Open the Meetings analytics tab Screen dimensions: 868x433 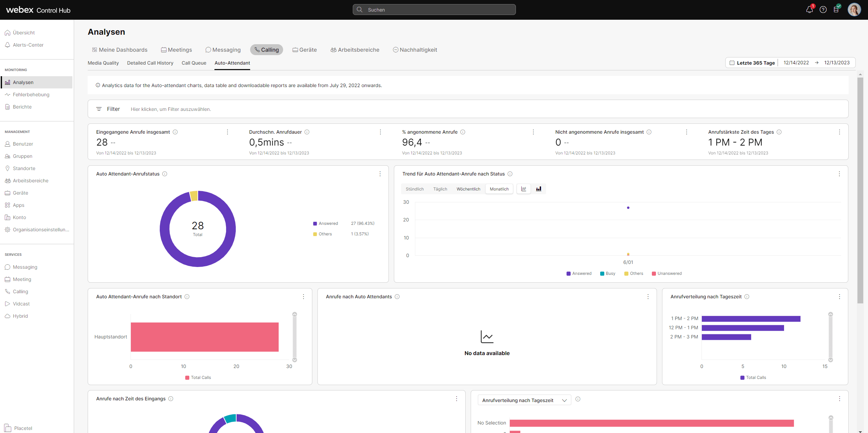pyautogui.click(x=176, y=50)
